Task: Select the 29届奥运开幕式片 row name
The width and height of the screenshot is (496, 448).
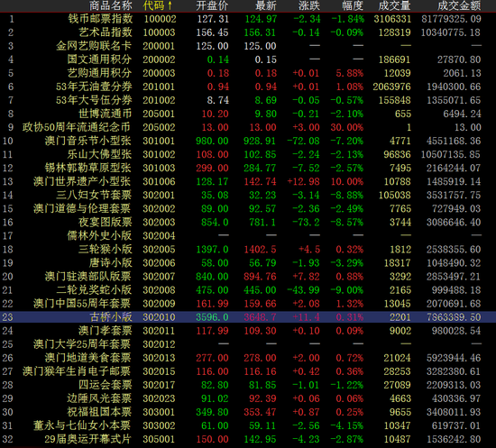Action: 87,440
